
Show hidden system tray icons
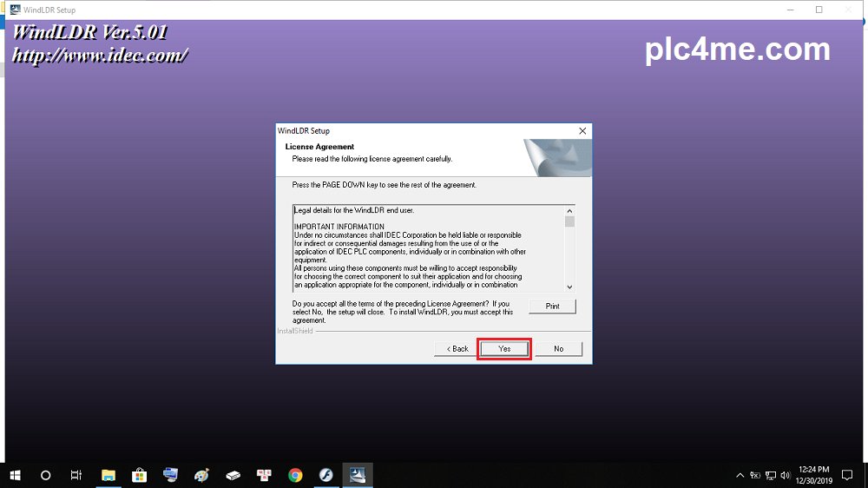click(740, 475)
